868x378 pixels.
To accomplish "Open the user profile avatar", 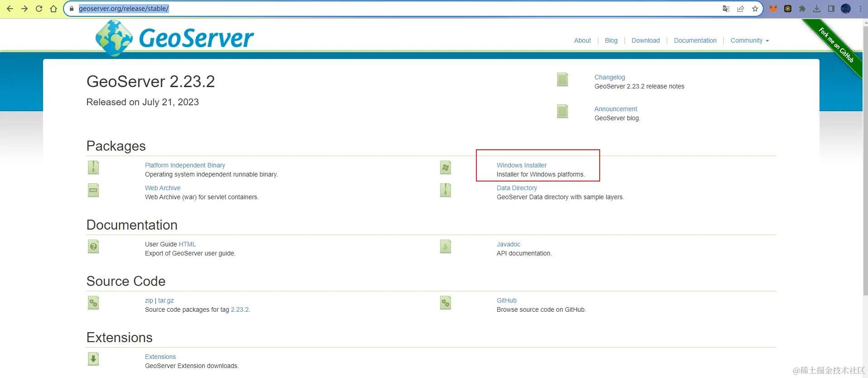I will pos(846,9).
